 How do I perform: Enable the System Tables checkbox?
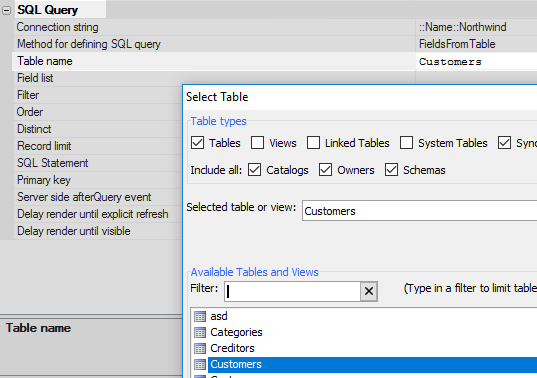[x=407, y=143]
